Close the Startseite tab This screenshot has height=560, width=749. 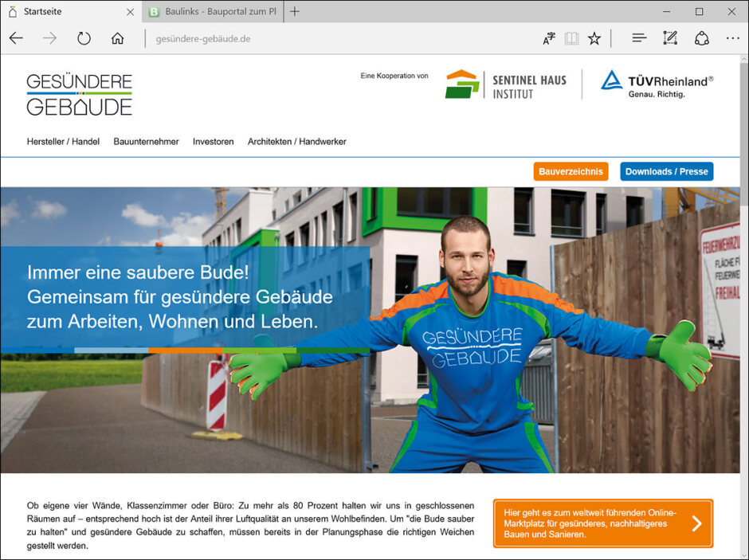point(130,12)
